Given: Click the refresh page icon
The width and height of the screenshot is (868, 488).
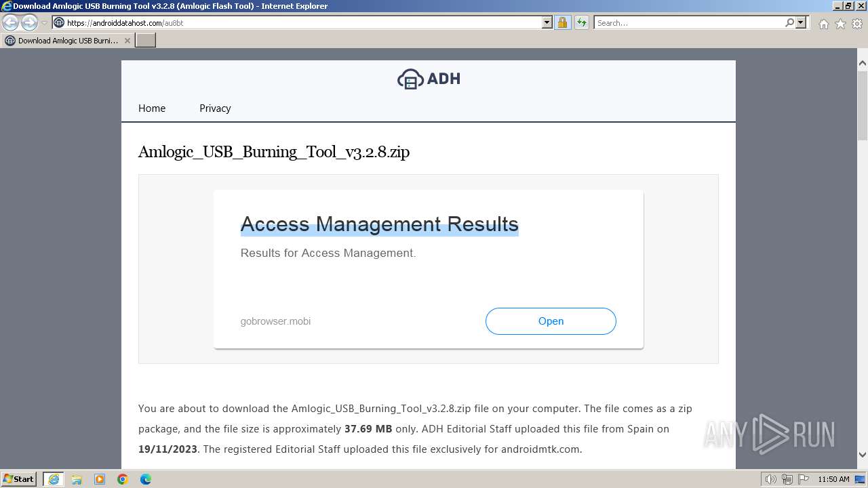Looking at the screenshot, I should [581, 22].
